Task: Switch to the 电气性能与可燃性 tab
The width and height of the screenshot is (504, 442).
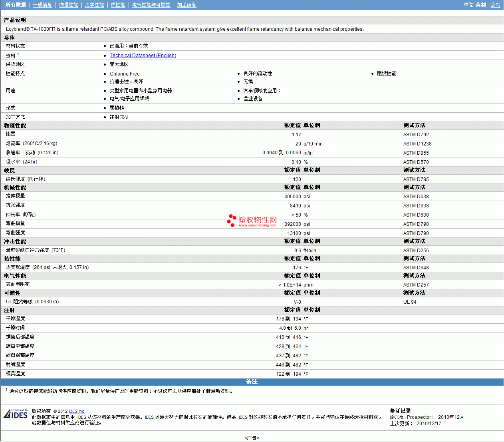Action: click(x=151, y=5)
